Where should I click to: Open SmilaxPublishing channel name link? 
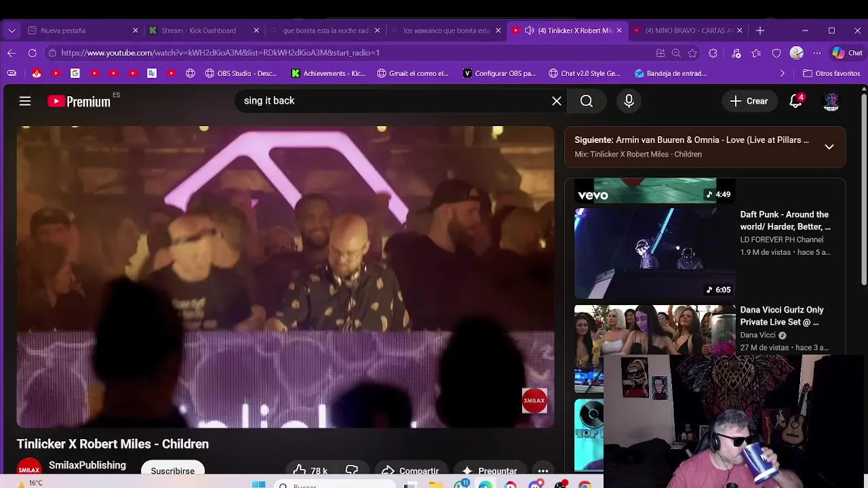pos(87,465)
